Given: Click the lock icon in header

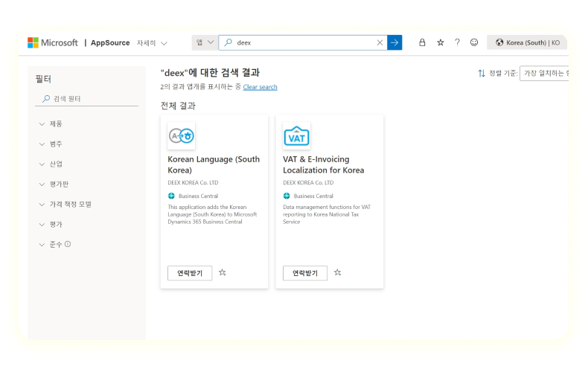Looking at the screenshot, I should coord(422,42).
